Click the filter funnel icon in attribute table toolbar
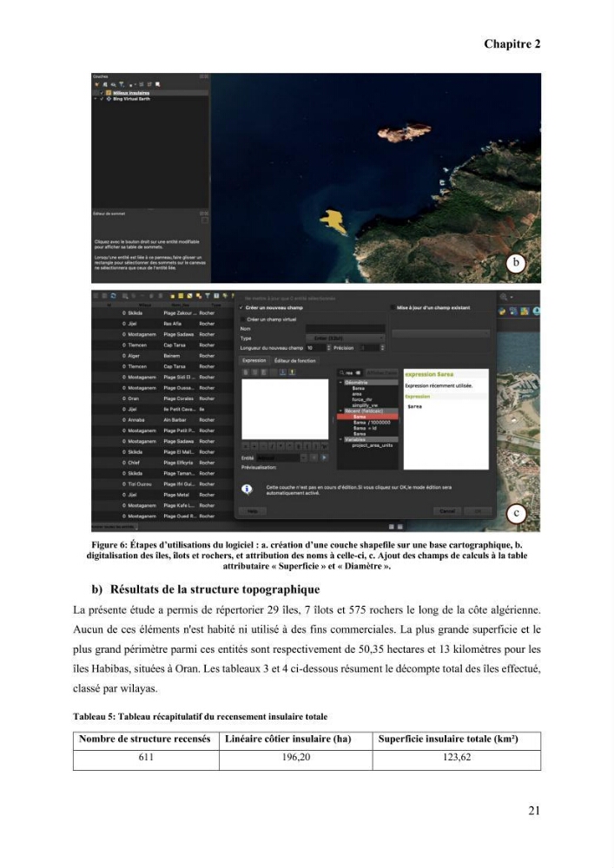 (208, 296)
